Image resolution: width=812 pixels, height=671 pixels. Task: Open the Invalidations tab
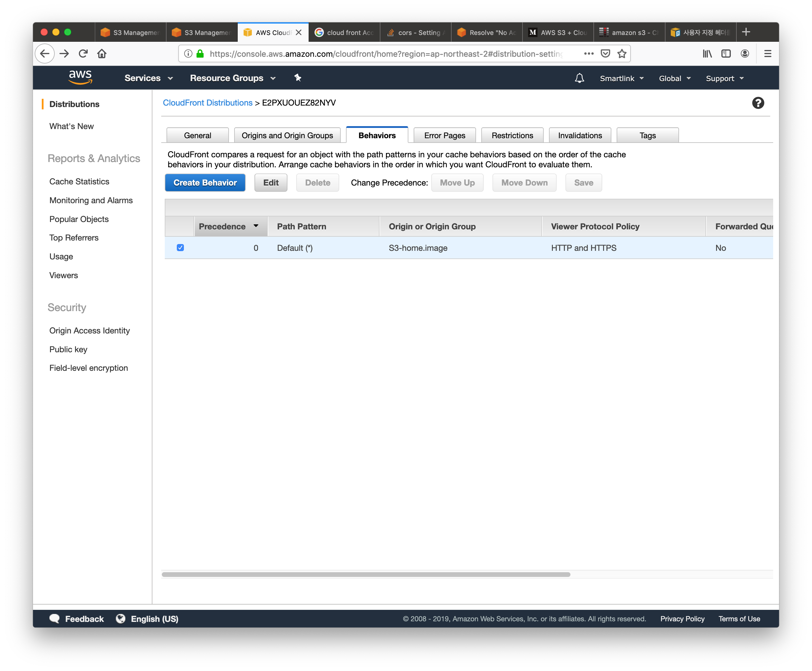pyautogui.click(x=580, y=135)
